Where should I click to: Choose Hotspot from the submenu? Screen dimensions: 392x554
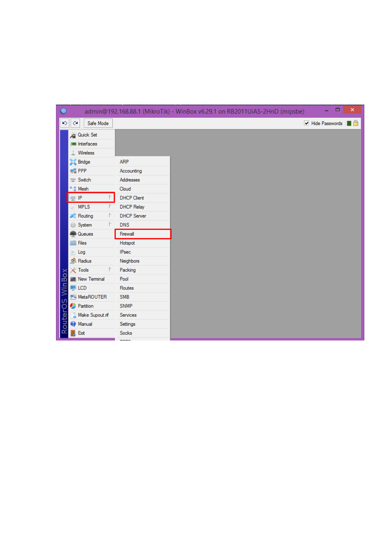pos(143,243)
